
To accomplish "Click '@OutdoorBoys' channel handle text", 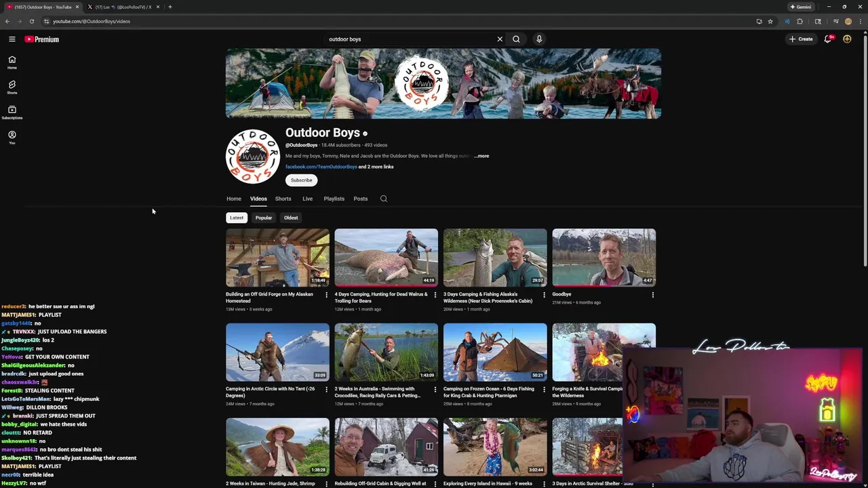I will coord(302,145).
